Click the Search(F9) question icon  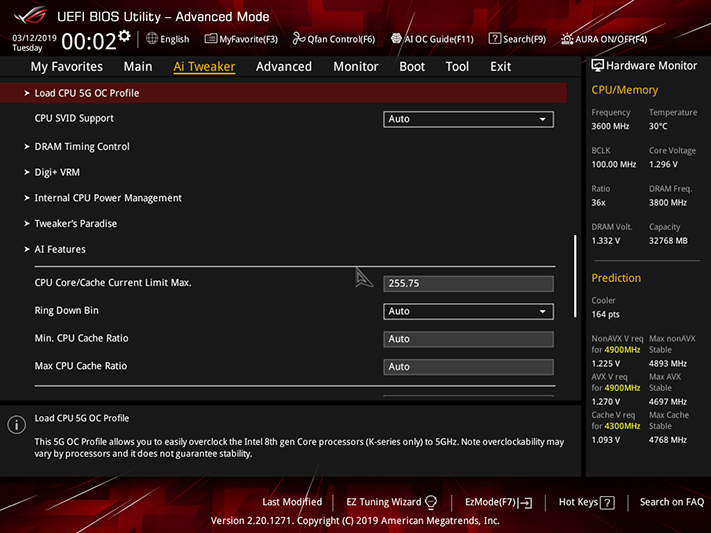pos(495,39)
